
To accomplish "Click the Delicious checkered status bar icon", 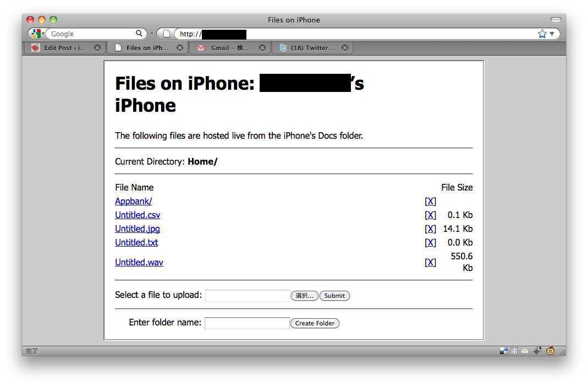I will pos(504,351).
